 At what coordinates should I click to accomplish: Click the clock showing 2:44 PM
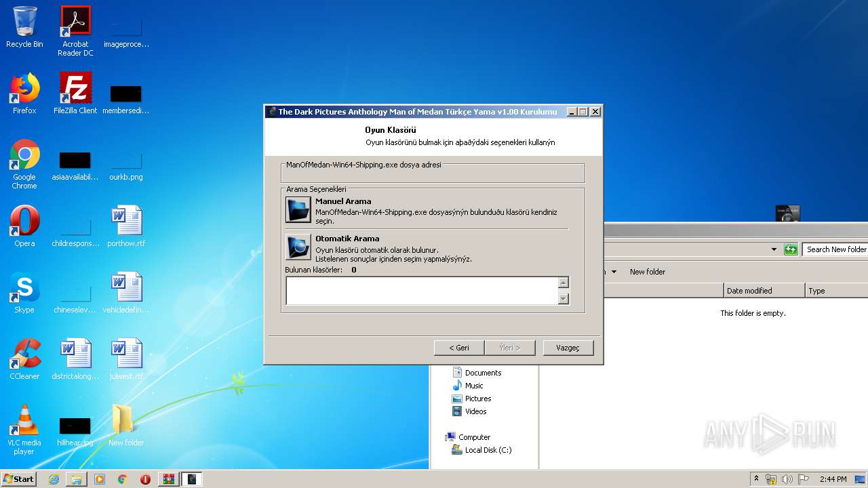tap(833, 479)
